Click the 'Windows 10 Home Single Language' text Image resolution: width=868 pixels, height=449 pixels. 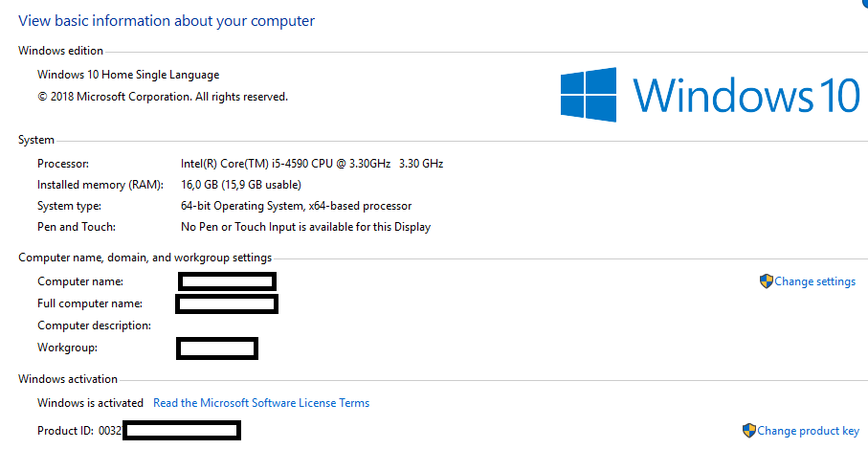point(128,75)
